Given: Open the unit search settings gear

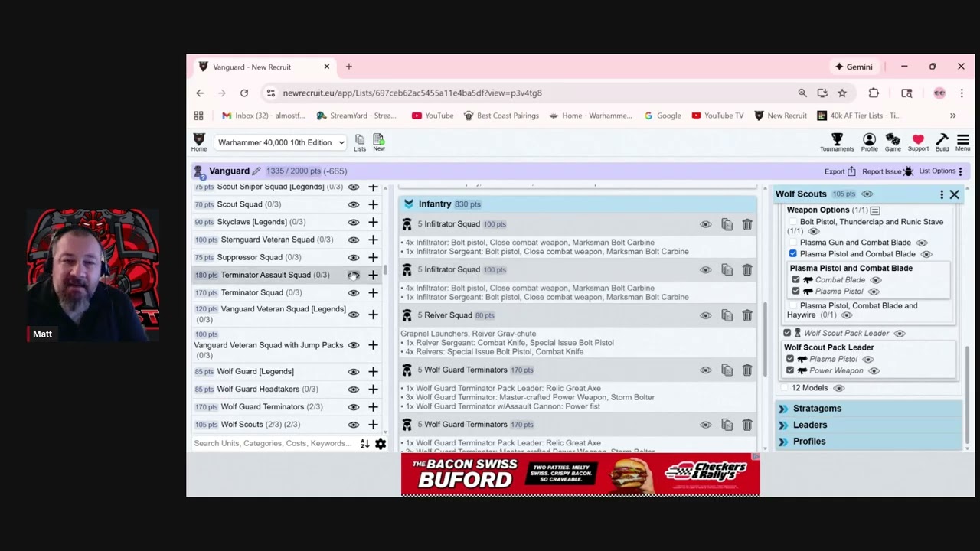Looking at the screenshot, I should [381, 444].
